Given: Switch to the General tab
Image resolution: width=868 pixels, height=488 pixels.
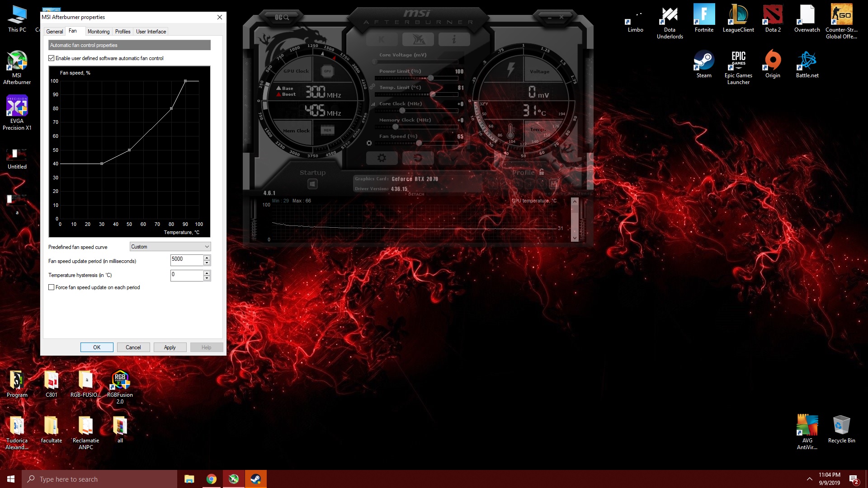Looking at the screenshot, I should tap(55, 32).
